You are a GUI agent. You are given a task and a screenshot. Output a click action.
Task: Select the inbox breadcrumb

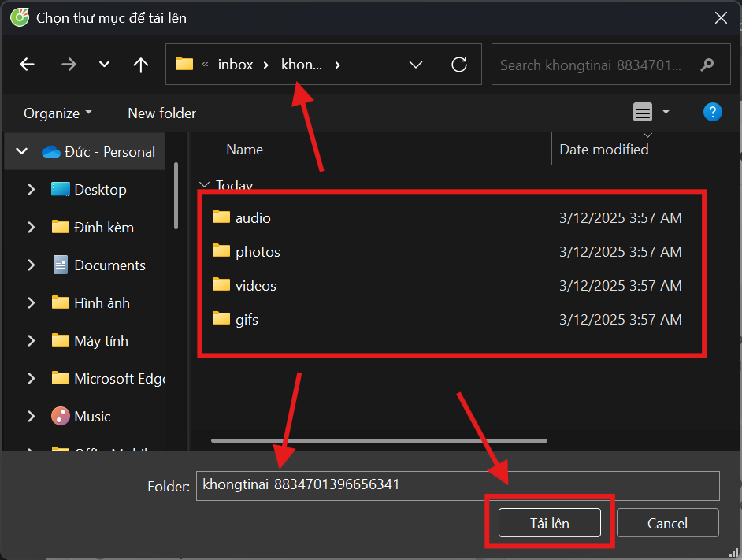tap(236, 65)
